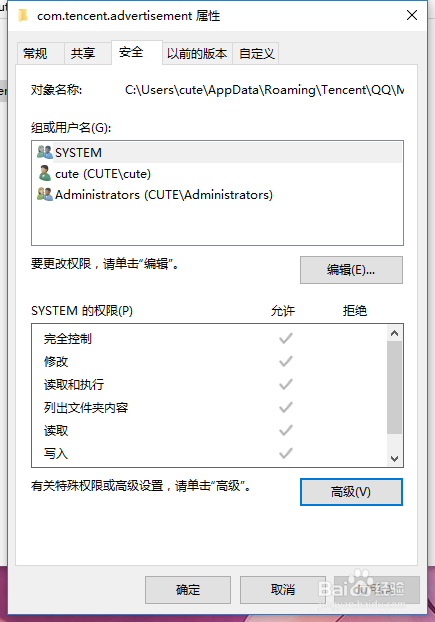Click the folder icon in title bar
This screenshot has width=435, height=622.
tap(23, 15)
